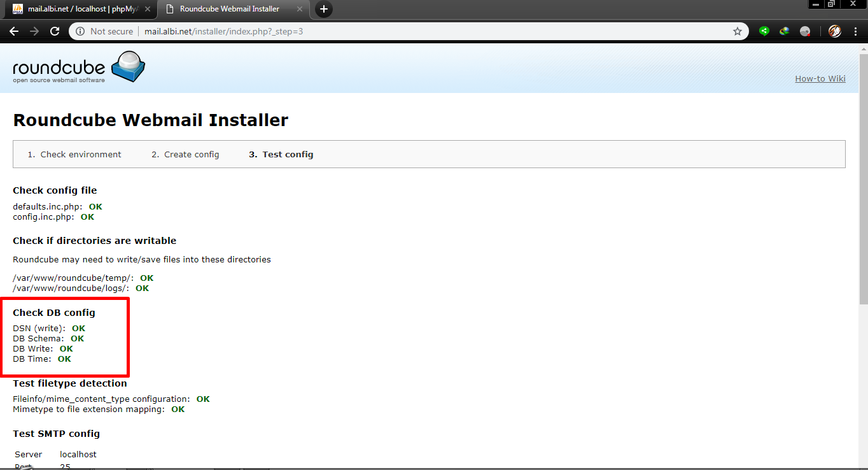Open the Chrome three-dot menu
Image resolution: width=868 pixels, height=470 pixels.
855,31
